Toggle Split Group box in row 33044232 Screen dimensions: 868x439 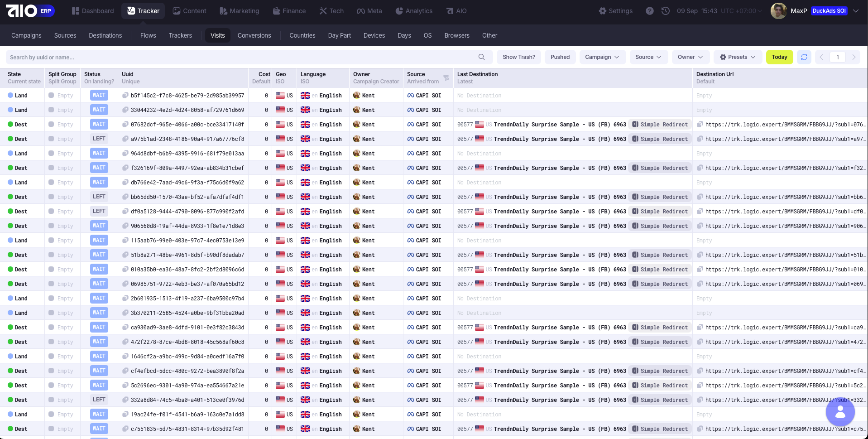point(51,110)
